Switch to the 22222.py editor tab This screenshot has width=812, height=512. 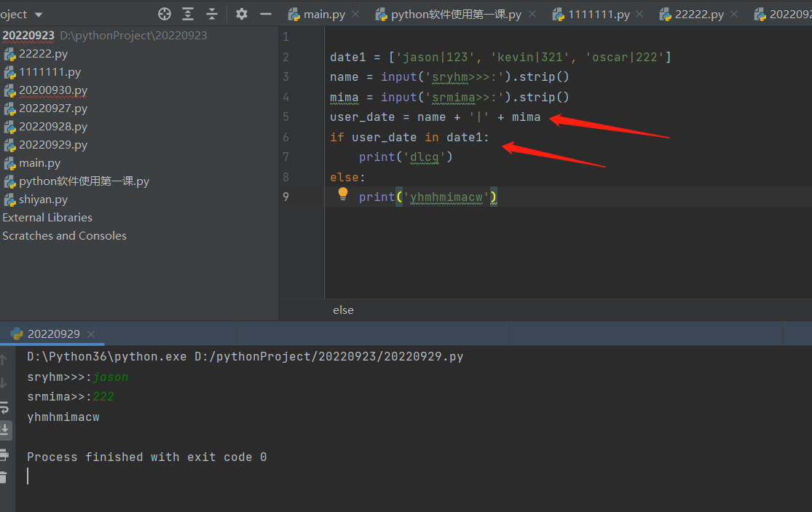click(692, 15)
